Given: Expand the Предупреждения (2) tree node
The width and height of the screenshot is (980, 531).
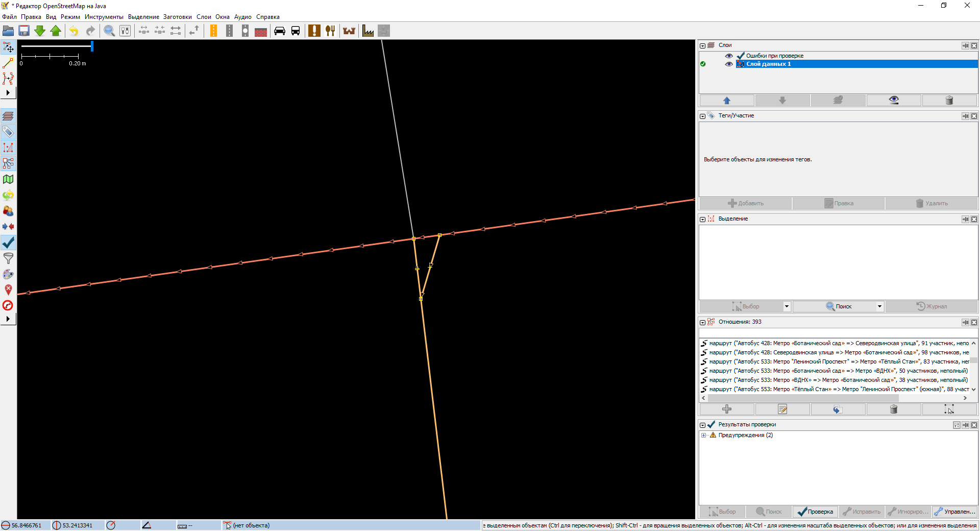Looking at the screenshot, I should click(x=704, y=436).
